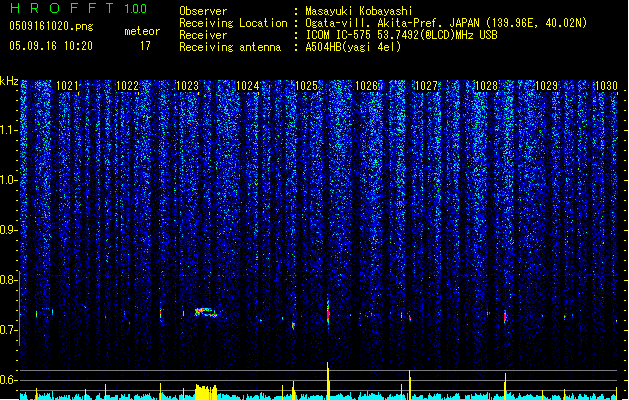The image size is (629, 400).
Task: Click the wide yellow amplitude block near 1023
Action: (206, 392)
